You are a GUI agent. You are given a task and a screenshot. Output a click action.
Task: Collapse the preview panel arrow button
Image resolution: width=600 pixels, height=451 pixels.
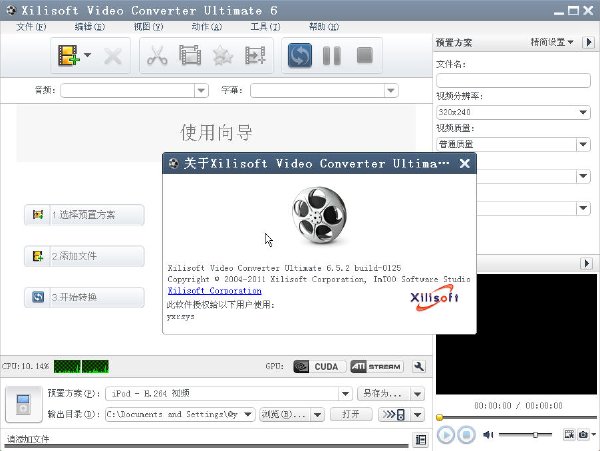click(x=587, y=263)
